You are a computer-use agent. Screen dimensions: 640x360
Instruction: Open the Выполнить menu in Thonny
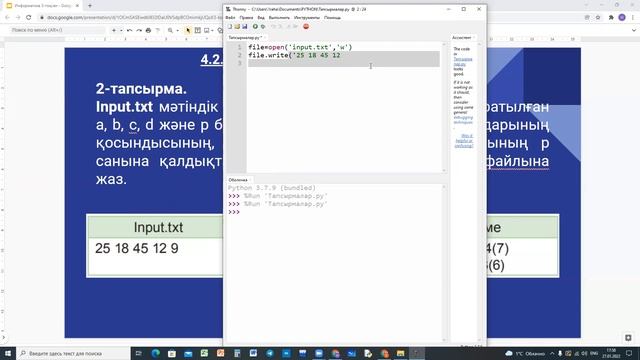[279, 18]
